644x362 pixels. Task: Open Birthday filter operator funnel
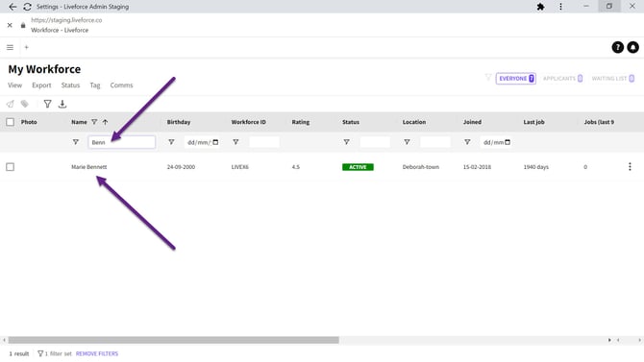171,142
